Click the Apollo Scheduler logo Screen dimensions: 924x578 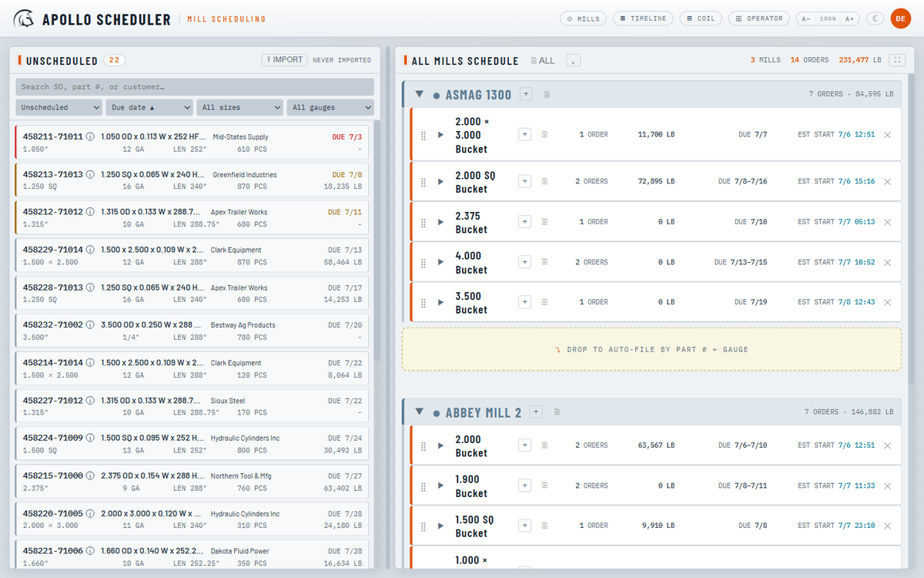pyautogui.click(x=25, y=18)
